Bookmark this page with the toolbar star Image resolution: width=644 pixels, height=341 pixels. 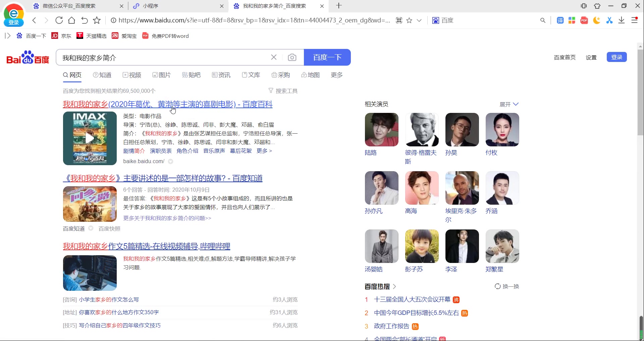click(x=97, y=20)
